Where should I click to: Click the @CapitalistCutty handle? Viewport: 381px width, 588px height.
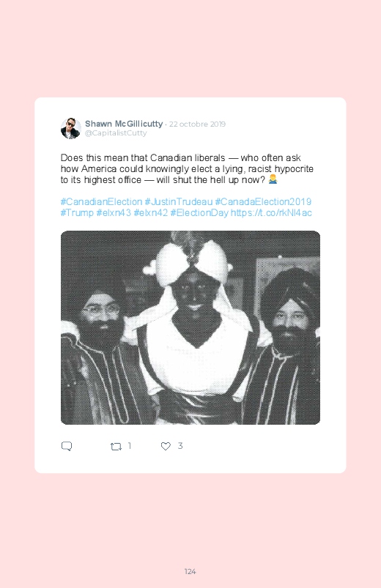tap(116, 133)
